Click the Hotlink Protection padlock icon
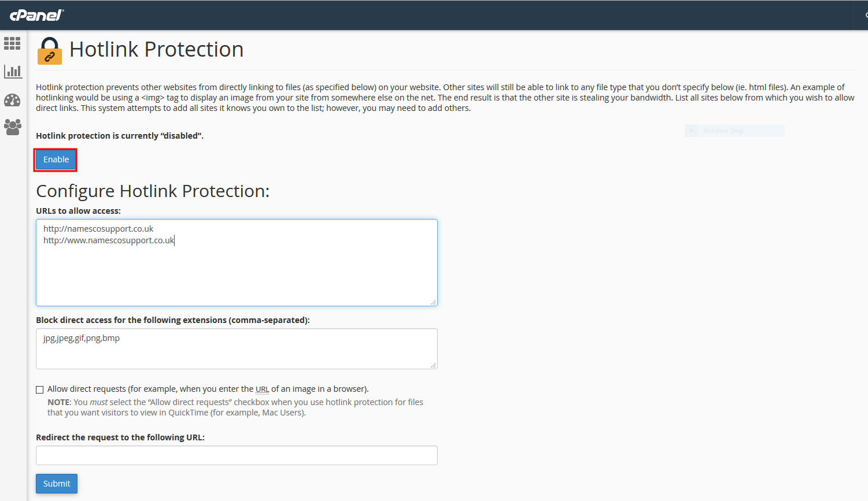This screenshot has width=868, height=501. pos(50,51)
